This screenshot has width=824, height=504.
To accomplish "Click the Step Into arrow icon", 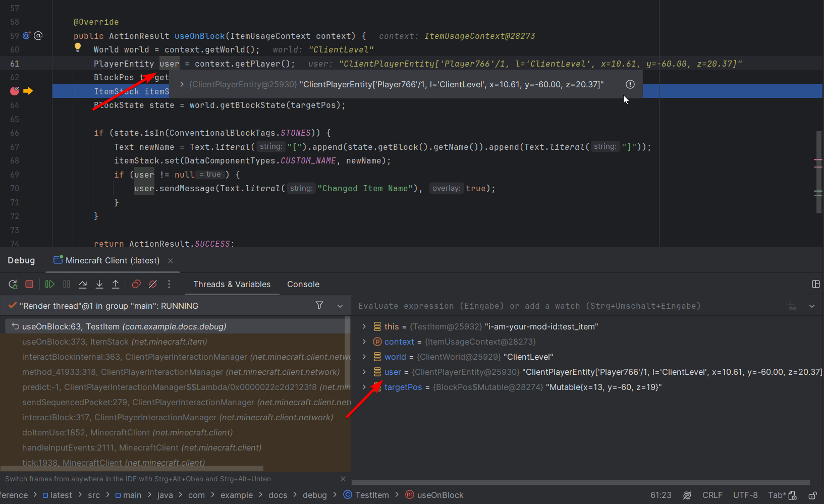I will pyautogui.click(x=99, y=284).
